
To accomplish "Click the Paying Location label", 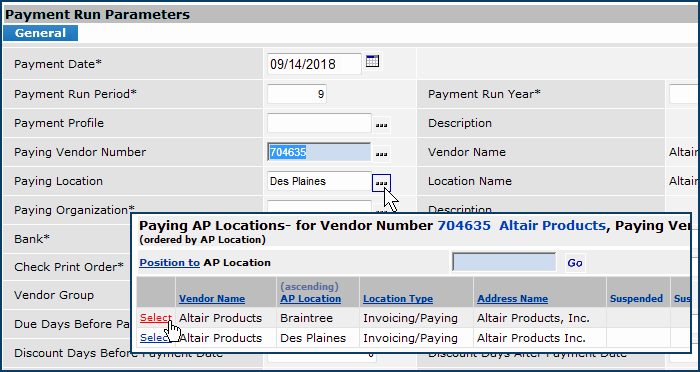I will (58, 181).
